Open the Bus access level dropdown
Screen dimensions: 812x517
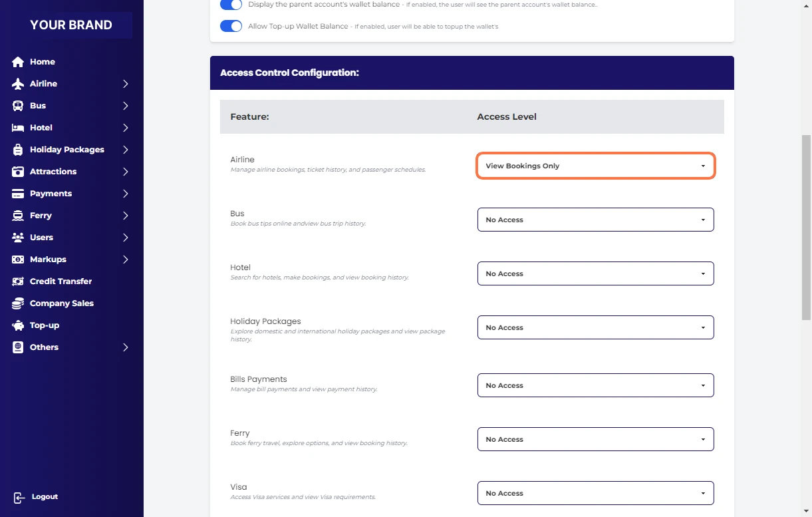pyautogui.click(x=595, y=220)
